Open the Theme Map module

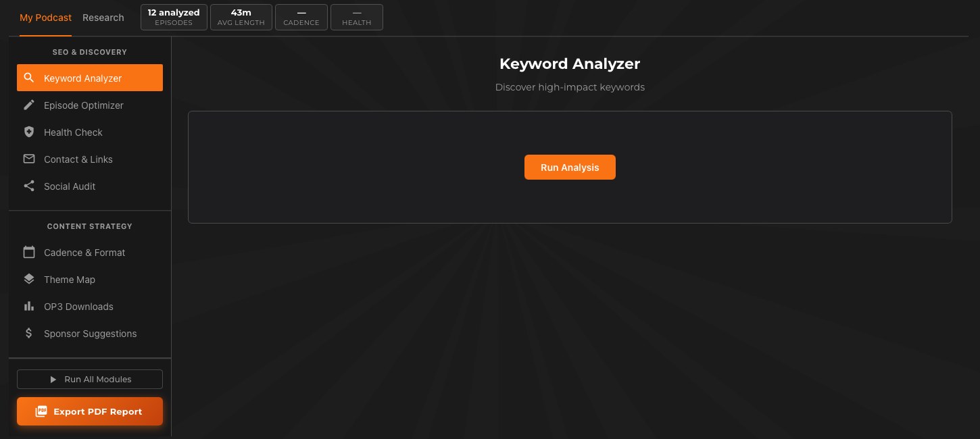pyautogui.click(x=90, y=279)
